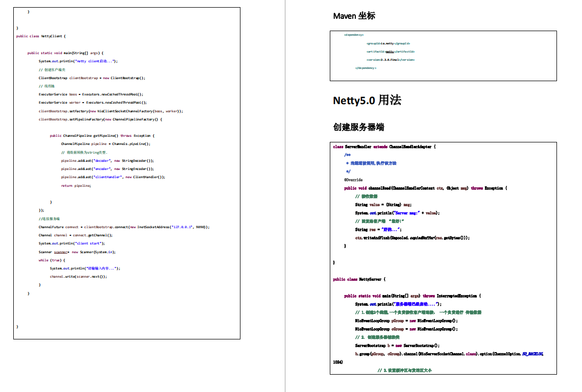Click "class ServerHandler extends ChannelHandlerAdapter {"
The image size is (582, 392).
tap(384, 147)
